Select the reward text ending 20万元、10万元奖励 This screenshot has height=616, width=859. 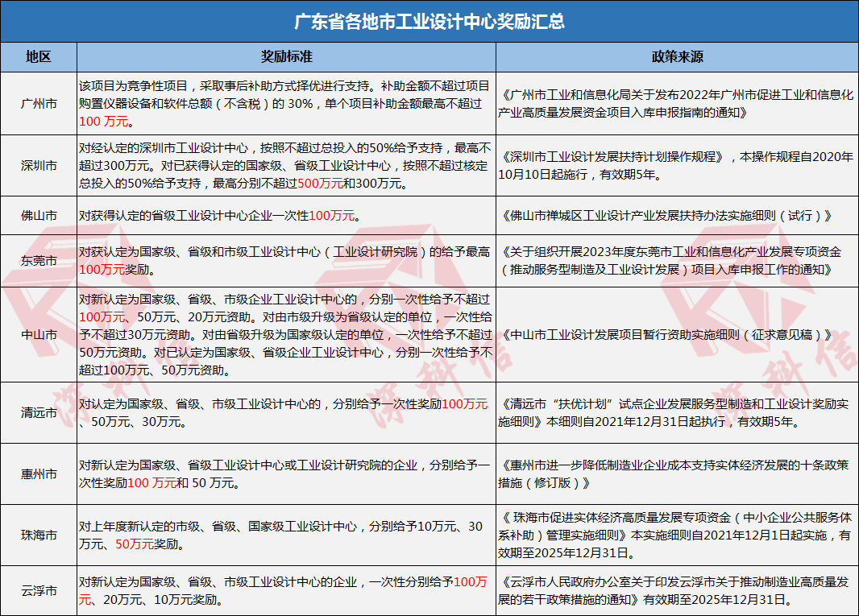pyautogui.click(x=283, y=591)
